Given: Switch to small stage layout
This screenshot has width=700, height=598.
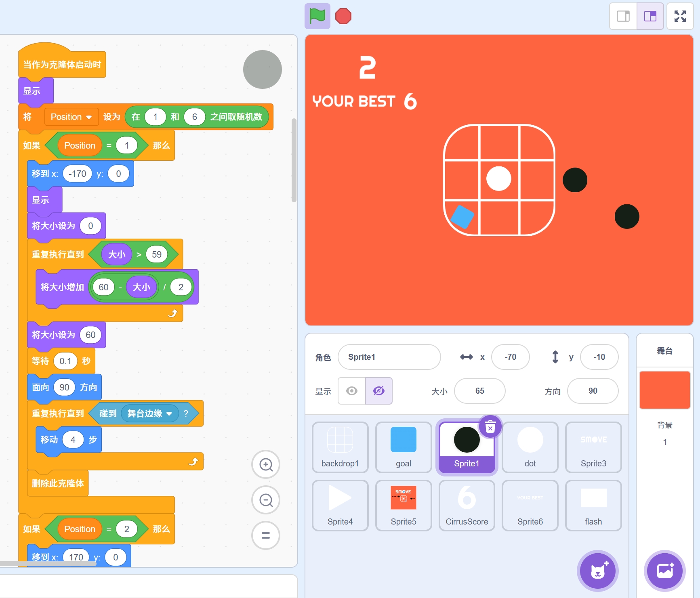Looking at the screenshot, I should (x=623, y=16).
